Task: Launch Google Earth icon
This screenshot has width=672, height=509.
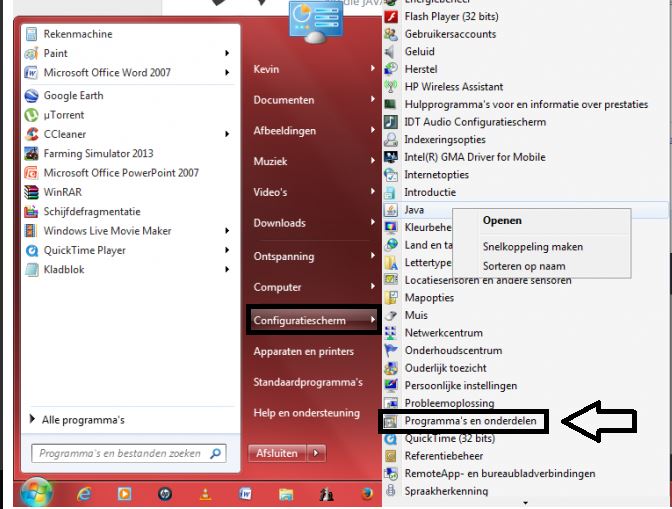Action: tap(32, 96)
